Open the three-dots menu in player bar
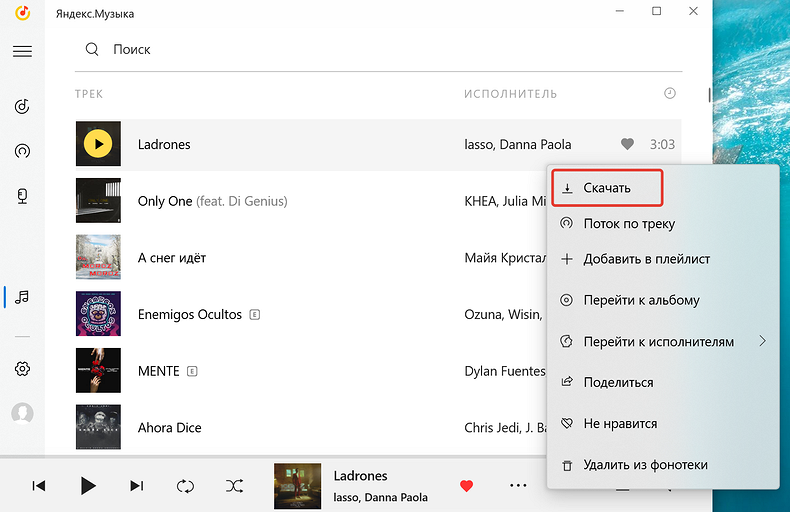This screenshot has height=512, width=790. (518, 486)
